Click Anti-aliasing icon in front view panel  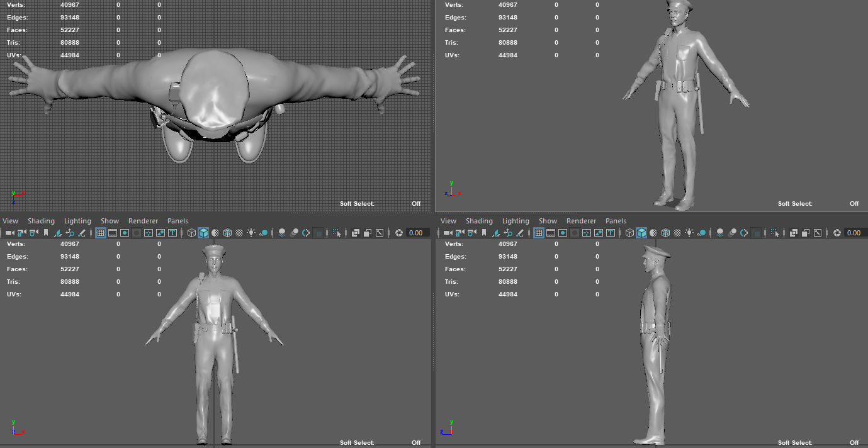[x=306, y=233]
